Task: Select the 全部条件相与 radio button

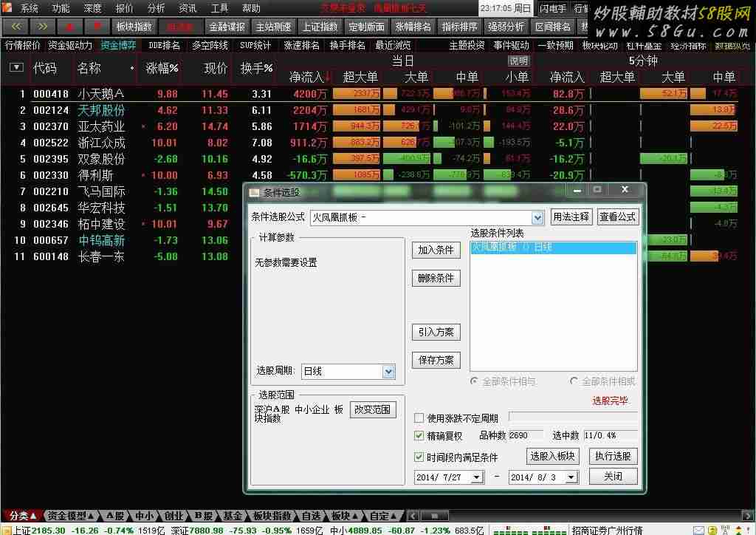Action: [475, 381]
